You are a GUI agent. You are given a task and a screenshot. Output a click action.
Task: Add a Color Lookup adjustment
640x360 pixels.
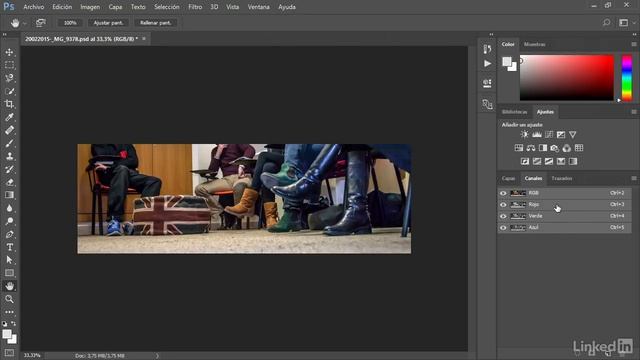579,148
